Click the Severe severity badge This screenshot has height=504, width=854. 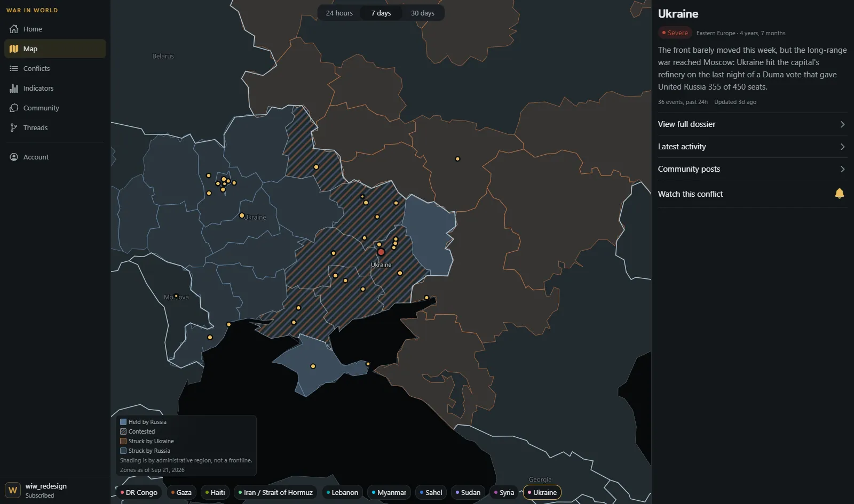pos(675,33)
